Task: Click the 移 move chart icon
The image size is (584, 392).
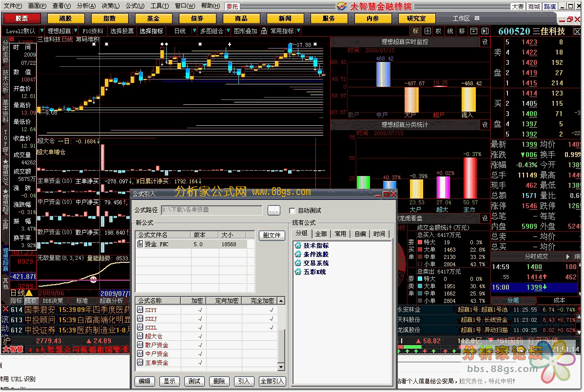Action: tap(462, 31)
